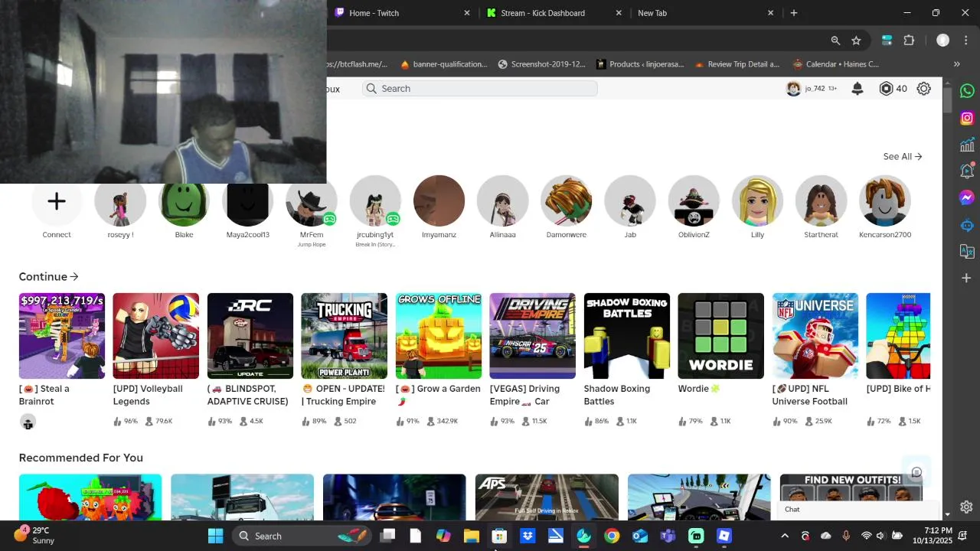980x551 pixels.
Task: Open roseyy ! friend avatar
Action: click(x=120, y=201)
